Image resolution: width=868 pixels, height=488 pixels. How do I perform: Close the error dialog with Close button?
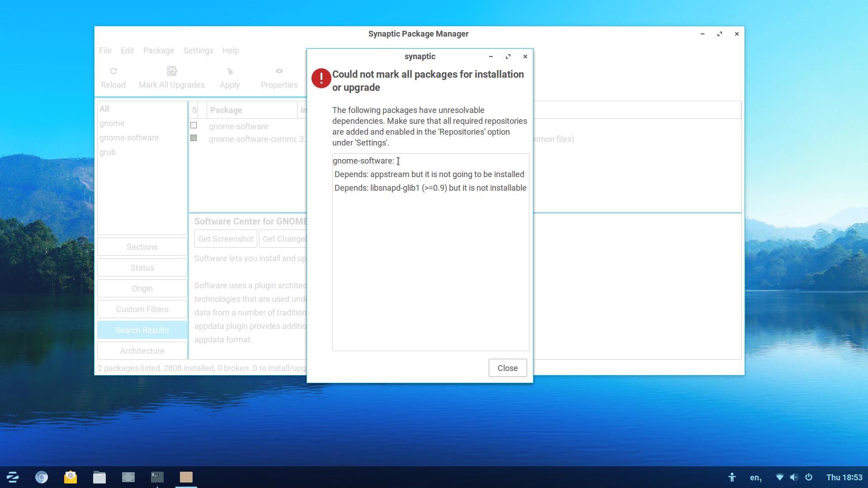point(507,368)
